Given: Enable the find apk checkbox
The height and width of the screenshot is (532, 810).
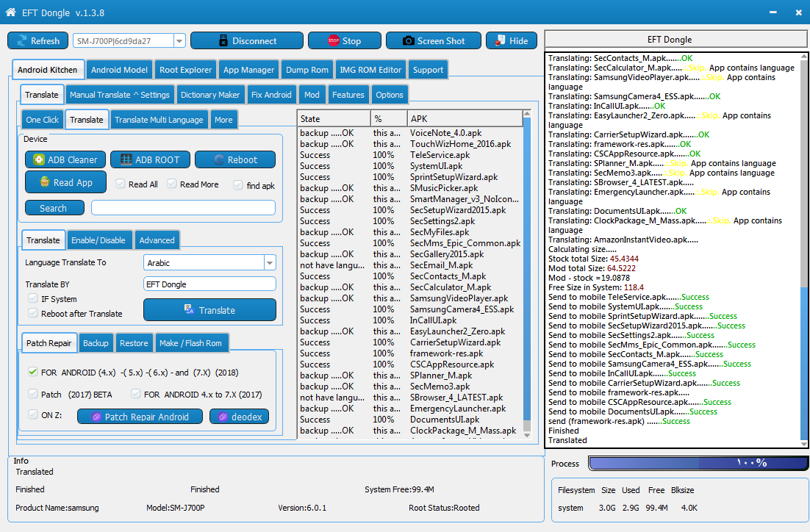Looking at the screenshot, I should point(238,185).
